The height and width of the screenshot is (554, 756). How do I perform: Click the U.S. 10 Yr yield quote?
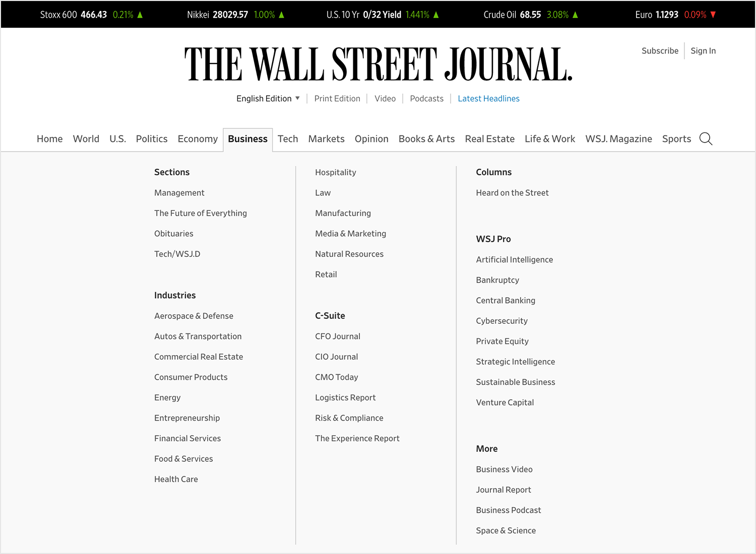pyautogui.click(x=383, y=15)
